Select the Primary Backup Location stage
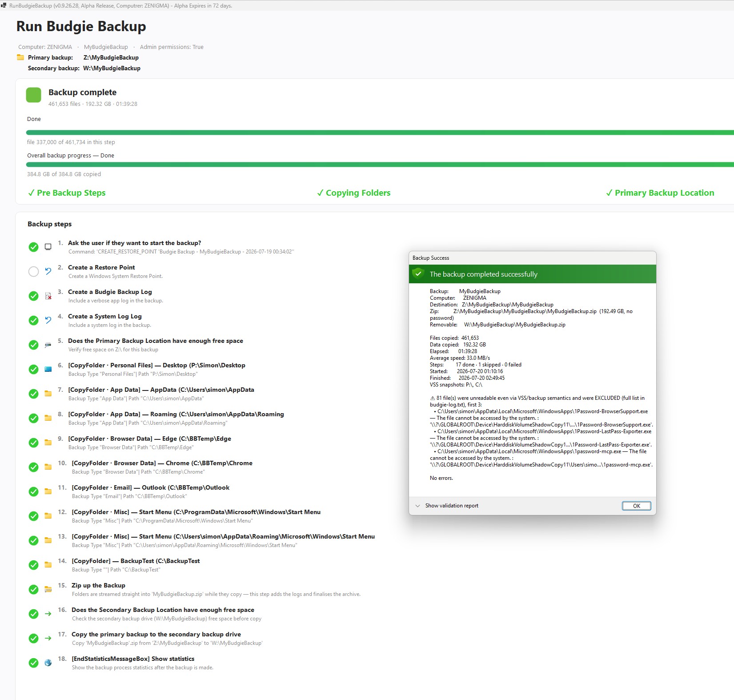Screen dimensions: 734x700 point(660,193)
